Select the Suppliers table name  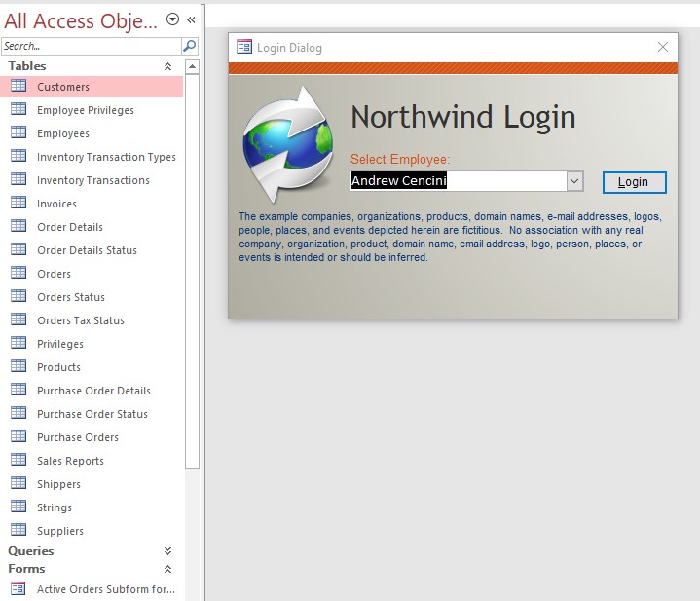60,531
